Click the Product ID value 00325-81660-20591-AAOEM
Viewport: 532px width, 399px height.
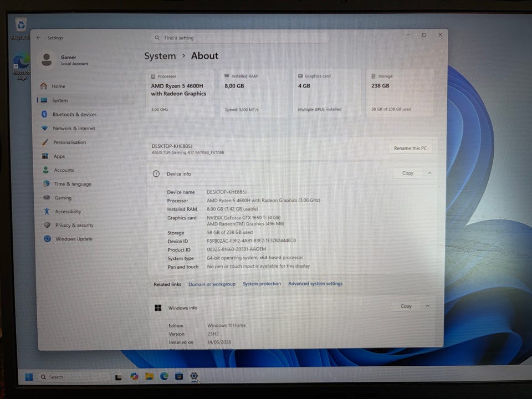(237, 249)
